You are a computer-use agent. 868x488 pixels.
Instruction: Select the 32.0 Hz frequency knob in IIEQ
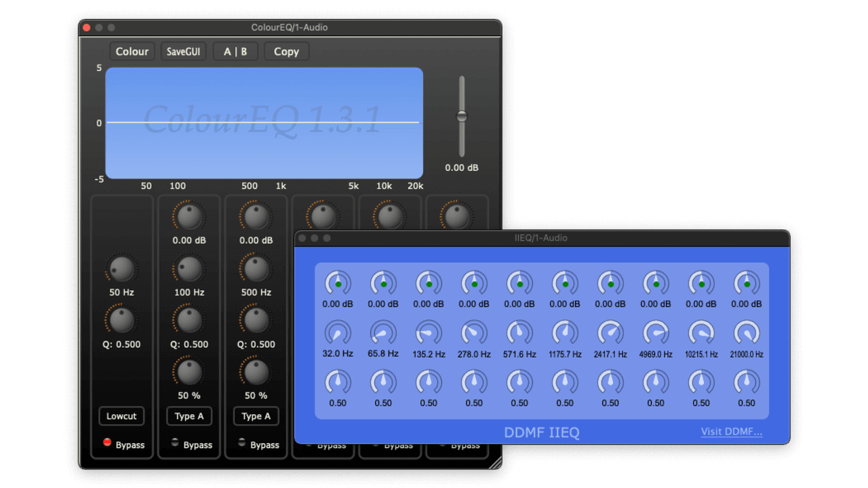338,332
